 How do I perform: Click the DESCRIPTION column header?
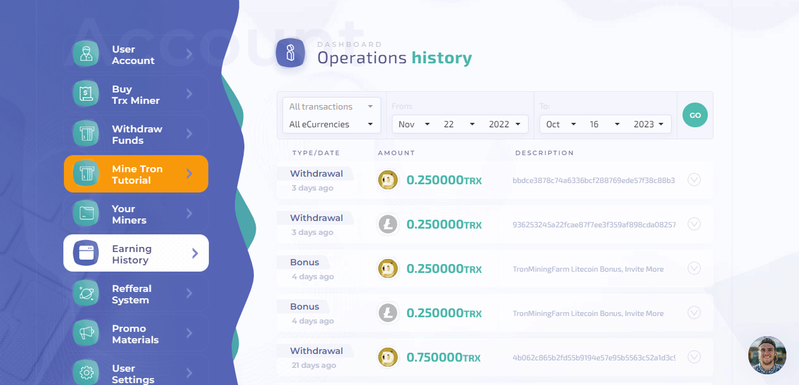[544, 153]
